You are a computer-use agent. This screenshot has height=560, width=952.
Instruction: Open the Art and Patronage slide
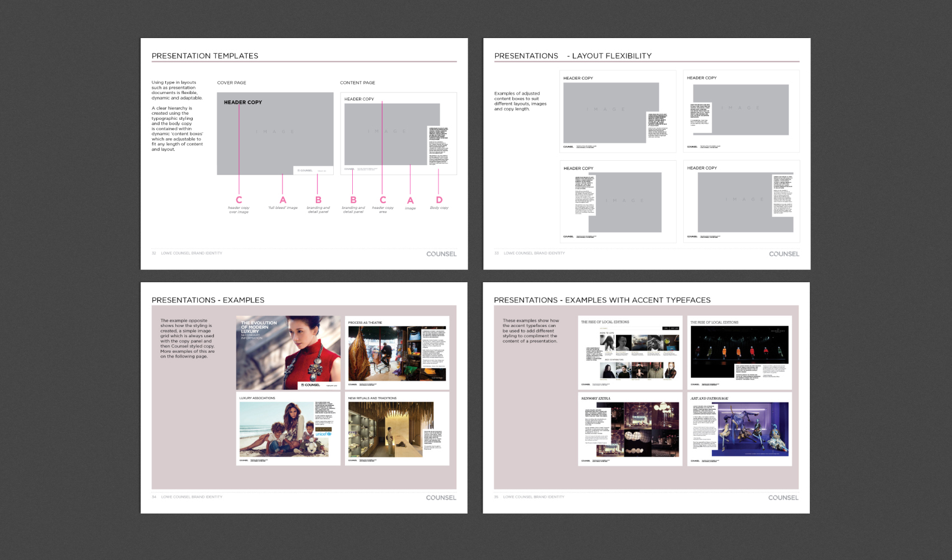739,429
